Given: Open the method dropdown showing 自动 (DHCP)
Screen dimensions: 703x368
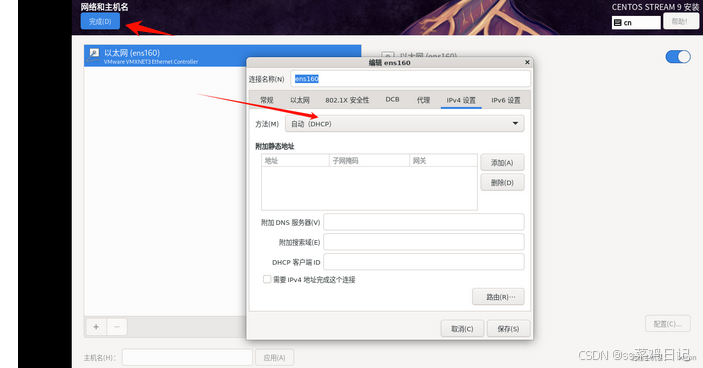Looking at the screenshot, I should pyautogui.click(x=404, y=124).
